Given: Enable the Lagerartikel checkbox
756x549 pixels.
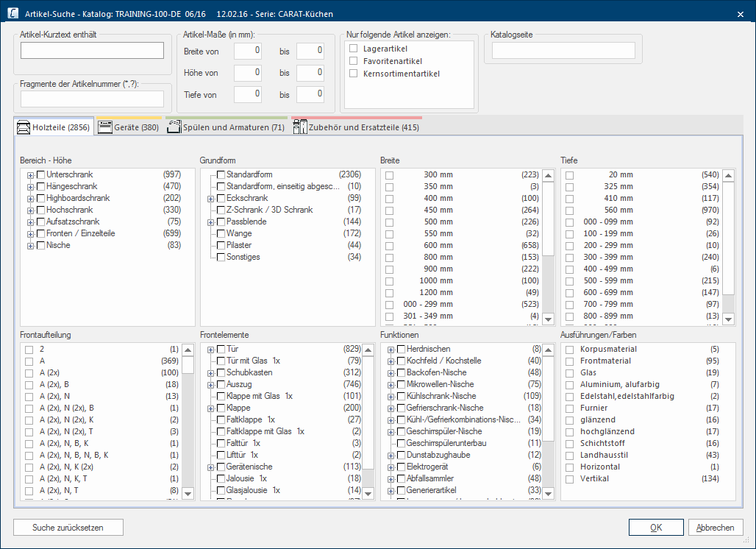Looking at the screenshot, I should 354,49.
